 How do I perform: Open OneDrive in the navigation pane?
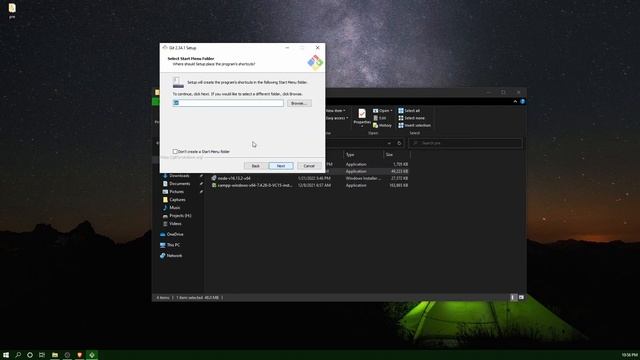[x=174, y=234]
